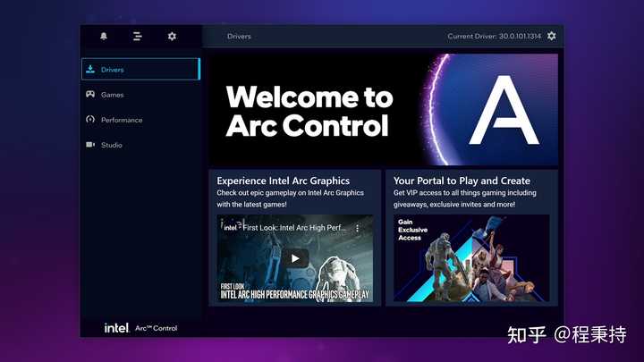
Task: Open the video's three-dot options menu
Action: coord(357,228)
